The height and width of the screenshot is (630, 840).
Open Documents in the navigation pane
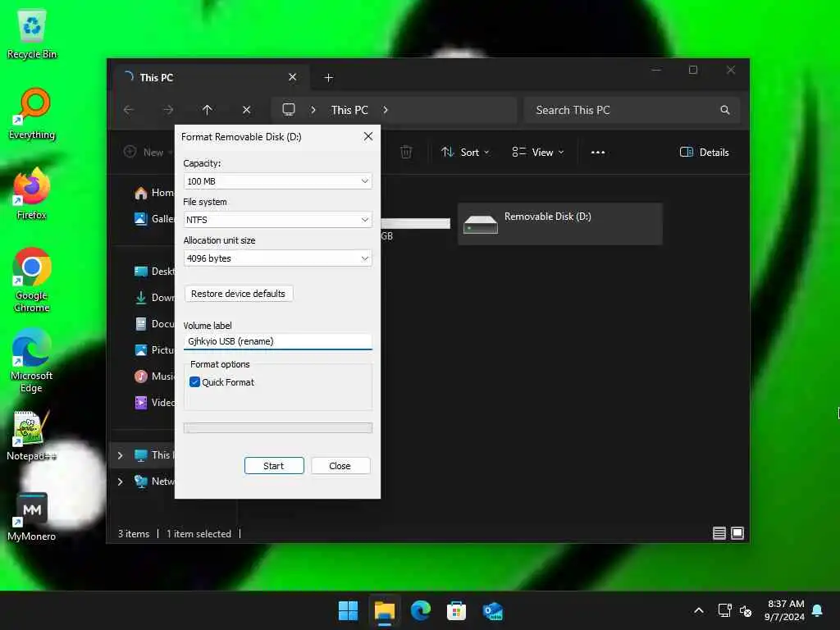(x=153, y=323)
